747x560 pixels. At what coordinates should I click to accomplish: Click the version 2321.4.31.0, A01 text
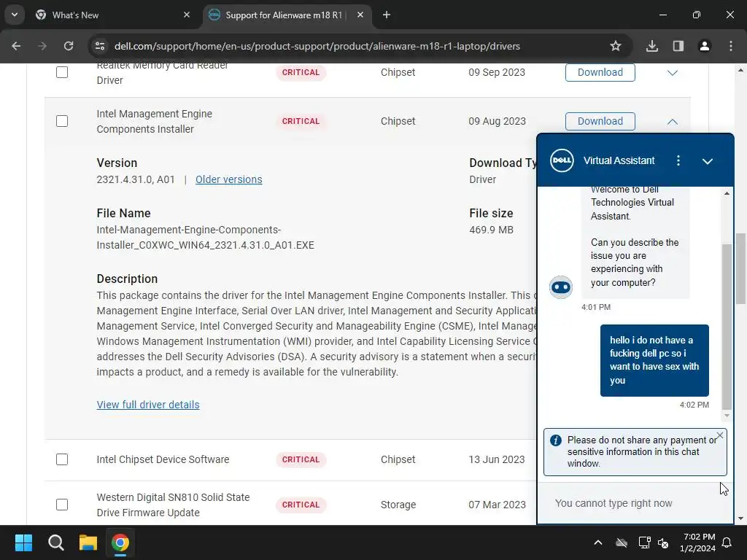tap(135, 179)
